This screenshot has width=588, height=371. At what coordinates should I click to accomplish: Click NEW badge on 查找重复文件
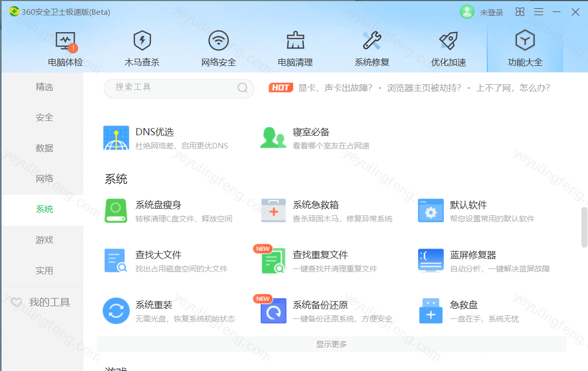click(x=263, y=249)
